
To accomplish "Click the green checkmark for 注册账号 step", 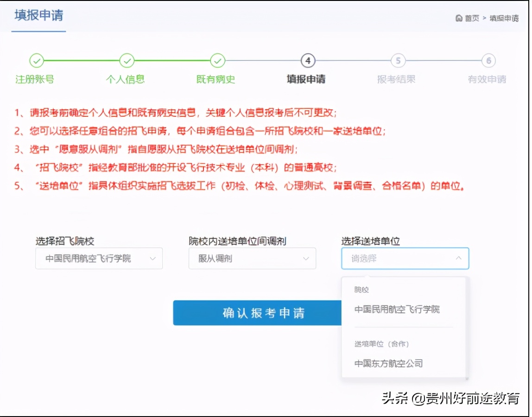I will click(x=36, y=60).
